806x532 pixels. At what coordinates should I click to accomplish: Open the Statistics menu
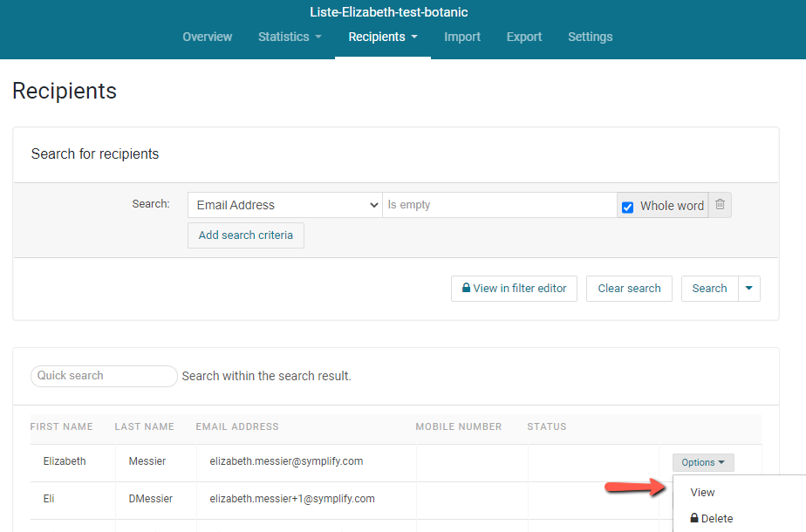(x=290, y=37)
